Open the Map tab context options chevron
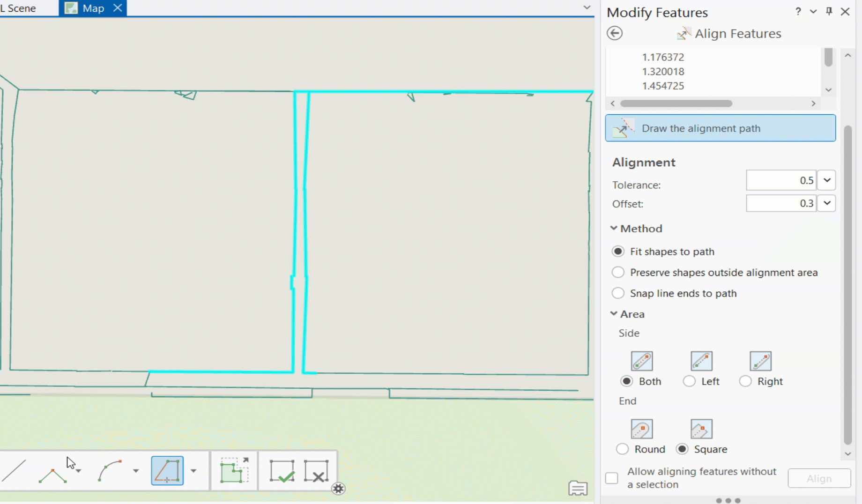Screen dimensions: 862x504 point(587,7)
